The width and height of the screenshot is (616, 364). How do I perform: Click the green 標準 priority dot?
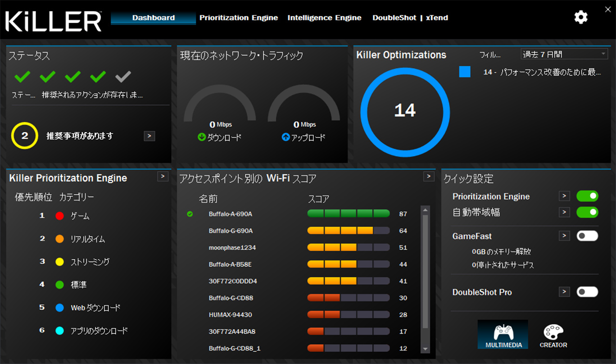60,285
